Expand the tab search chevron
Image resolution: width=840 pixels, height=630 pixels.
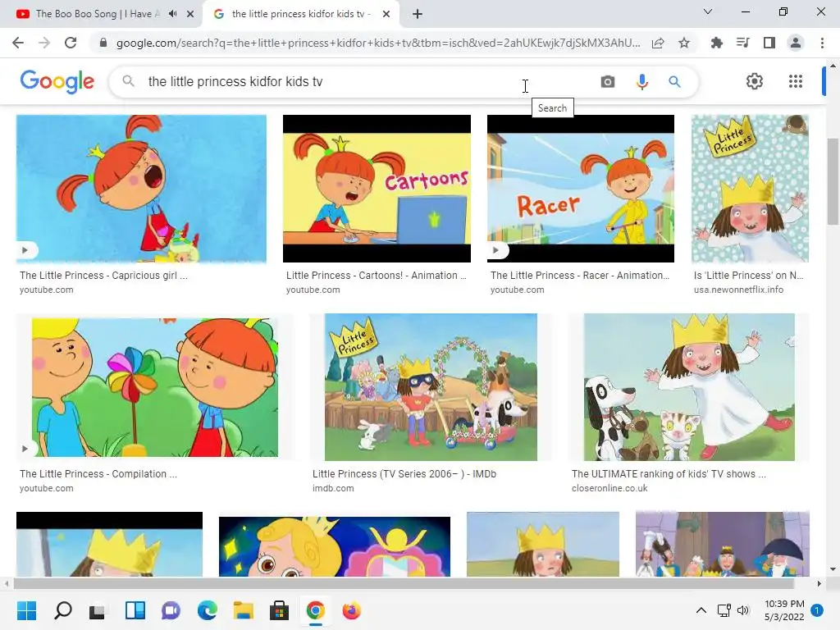click(708, 11)
